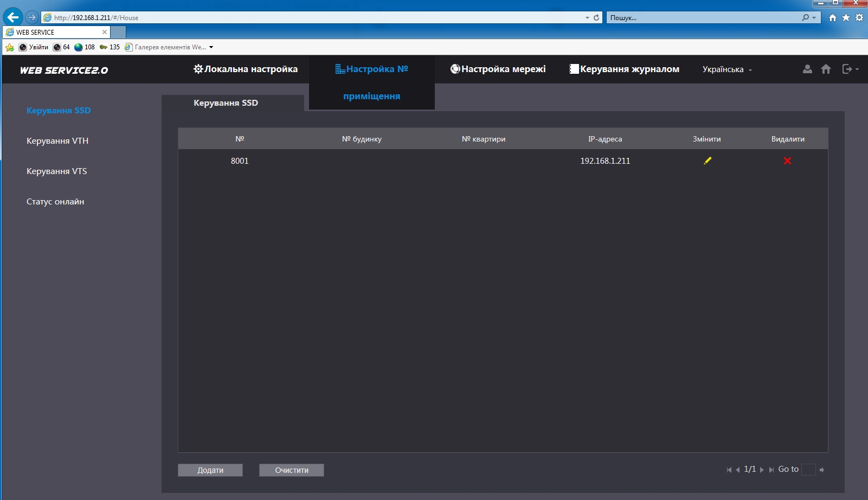
Task: Open the 135 bookmark
Action: click(x=110, y=47)
